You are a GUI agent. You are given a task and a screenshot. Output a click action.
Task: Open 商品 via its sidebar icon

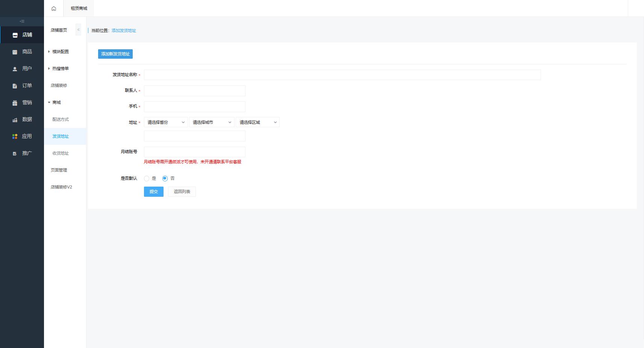(x=15, y=52)
